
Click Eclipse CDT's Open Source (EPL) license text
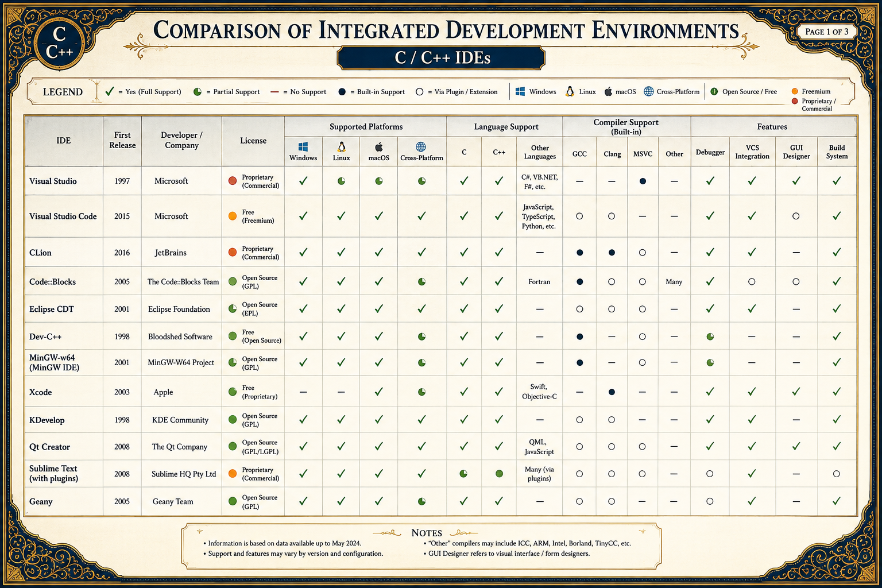(260, 309)
